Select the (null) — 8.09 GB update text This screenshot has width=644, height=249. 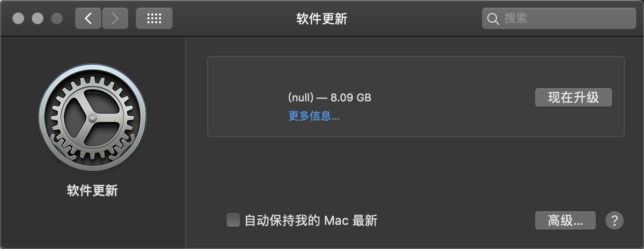[330, 97]
